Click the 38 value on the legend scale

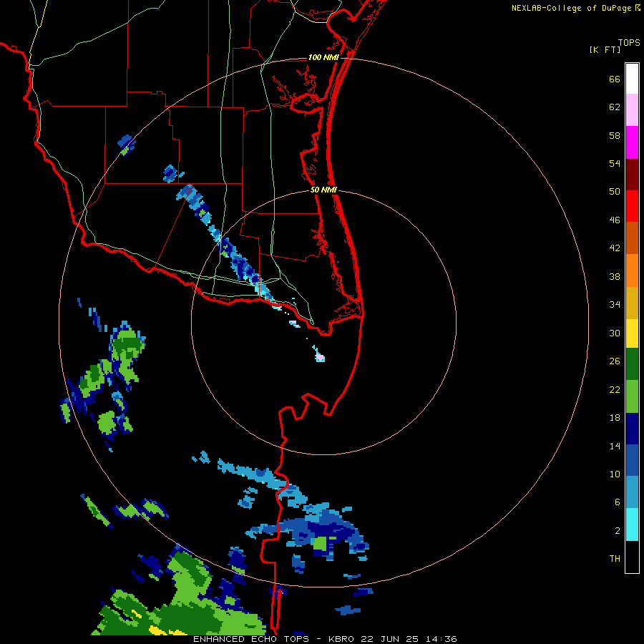pyautogui.click(x=615, y=276)
